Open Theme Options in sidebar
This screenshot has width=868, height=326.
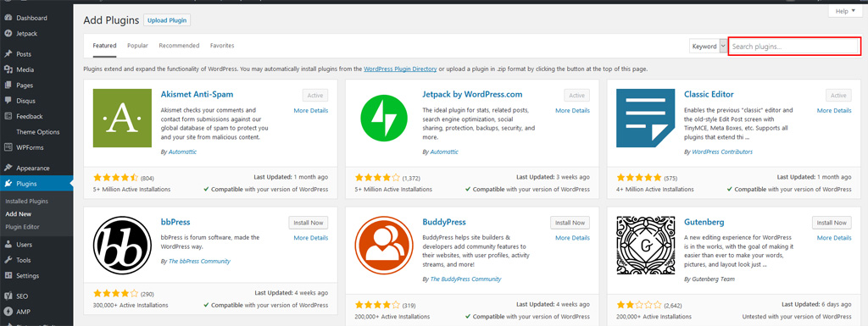click(x=37, y=131)
